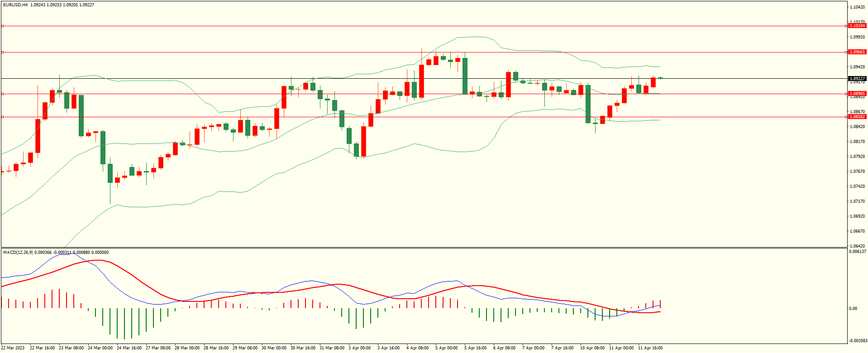Click the MACD(12,26,9) indicator label

pyautogui.click(x=18, y=253)
